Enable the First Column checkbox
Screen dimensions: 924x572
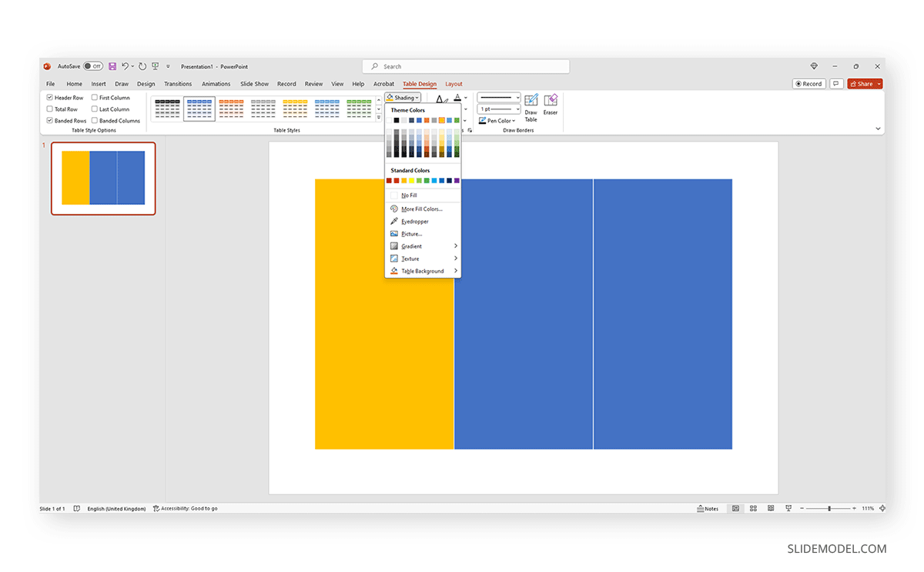coord(95,98)
